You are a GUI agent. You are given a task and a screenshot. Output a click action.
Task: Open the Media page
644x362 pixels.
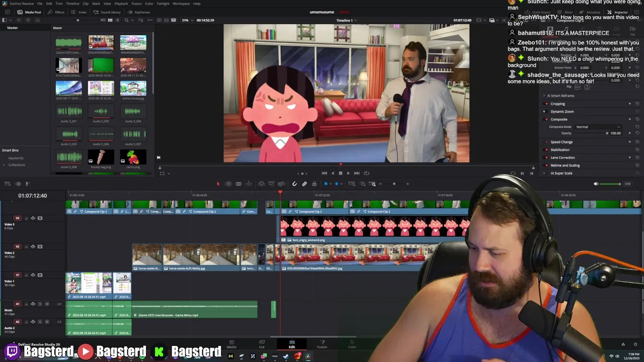(x=231, y=344)
